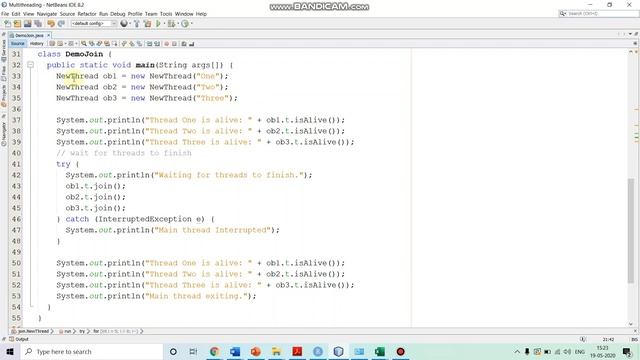Click the Files side panel tab
The image size is (640, 360).
(x=4, y=73)
